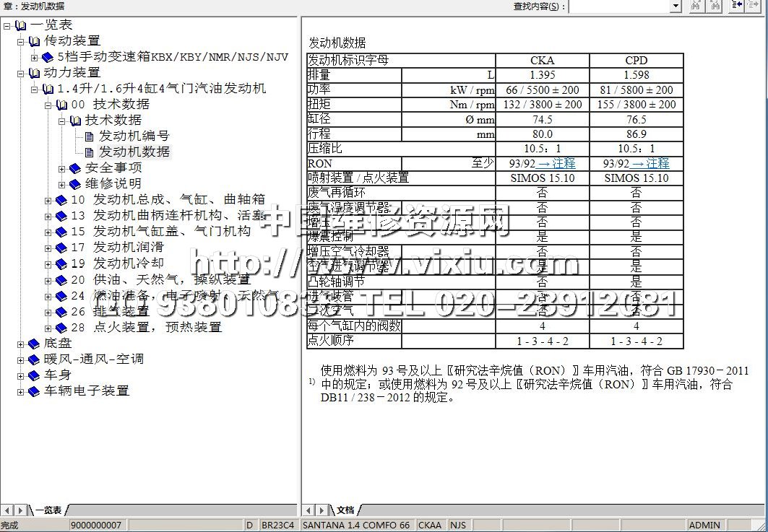768x532 pixels.
Task: Click the blue book icon beside 底盘
Action: click(x=33, y=344)
